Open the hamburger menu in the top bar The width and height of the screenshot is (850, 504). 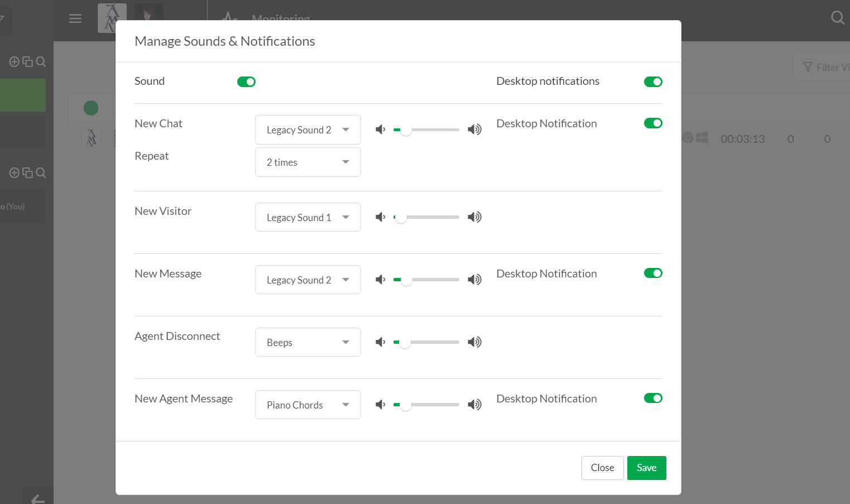[75, 18]
